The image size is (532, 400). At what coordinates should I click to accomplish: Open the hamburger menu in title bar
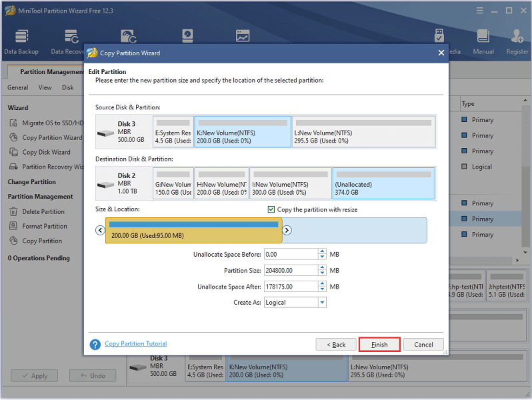pyautogui.click(x=480, y=11)
